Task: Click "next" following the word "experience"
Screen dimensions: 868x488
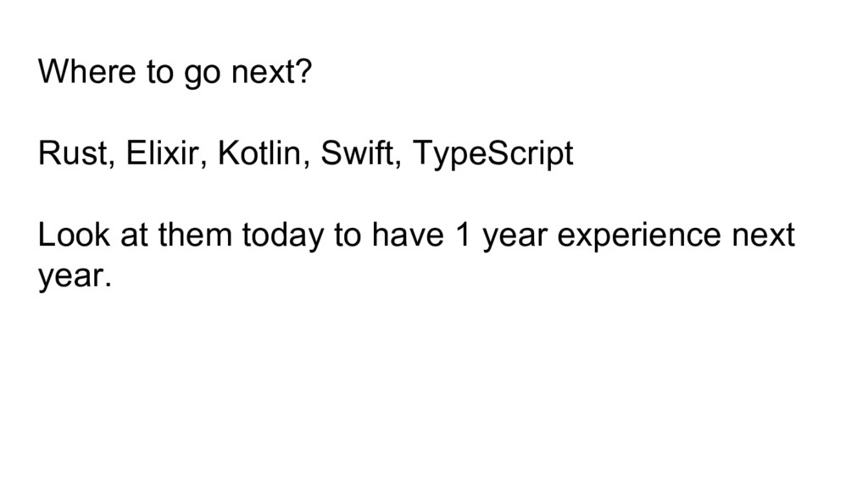Action: [x=764, y=236]
